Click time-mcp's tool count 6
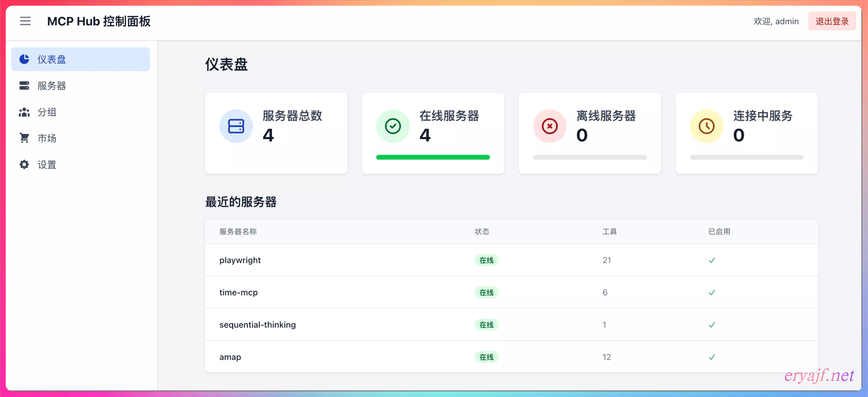 tap(605, 292)
